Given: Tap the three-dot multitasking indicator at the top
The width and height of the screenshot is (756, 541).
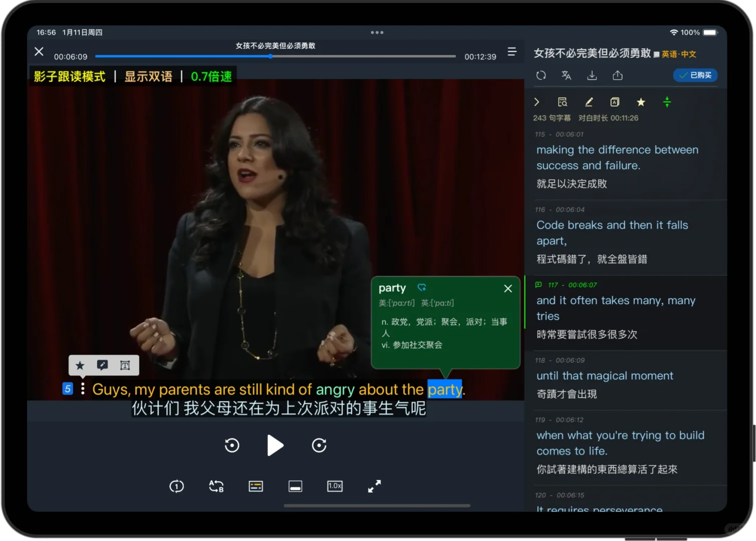Looking at the screenshot, I should click(377, 33).
